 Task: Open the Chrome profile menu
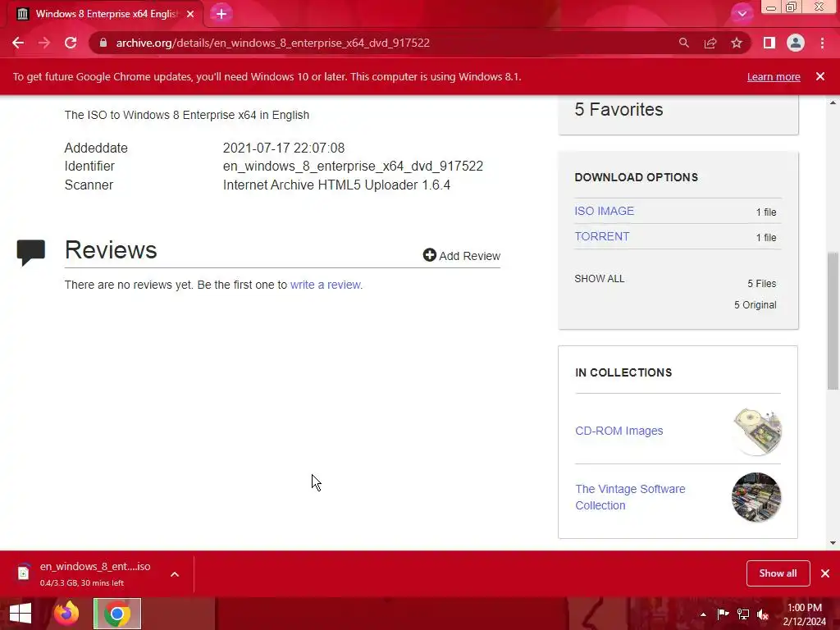[x=796, y=43]
